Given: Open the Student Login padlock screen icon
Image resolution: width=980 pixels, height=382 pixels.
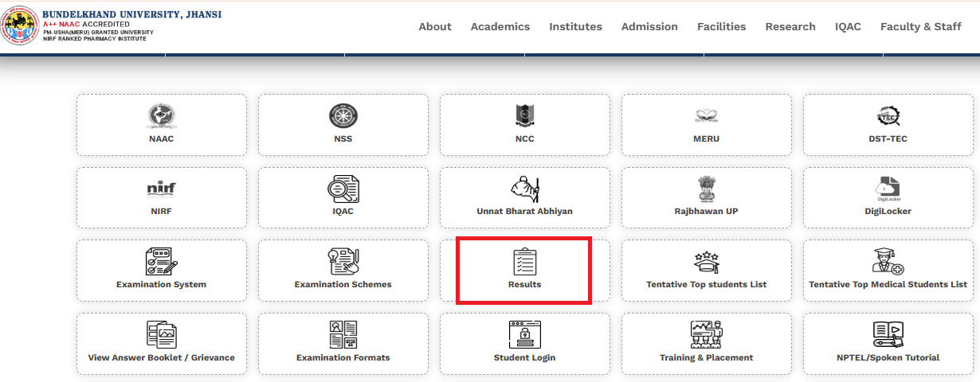Looking at the screenshot, I should point(525,335).
